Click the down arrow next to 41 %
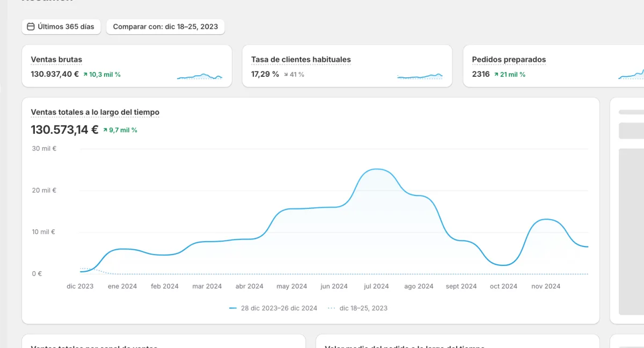This screenshot has width=644, height=348. click(x=286, y=75)
